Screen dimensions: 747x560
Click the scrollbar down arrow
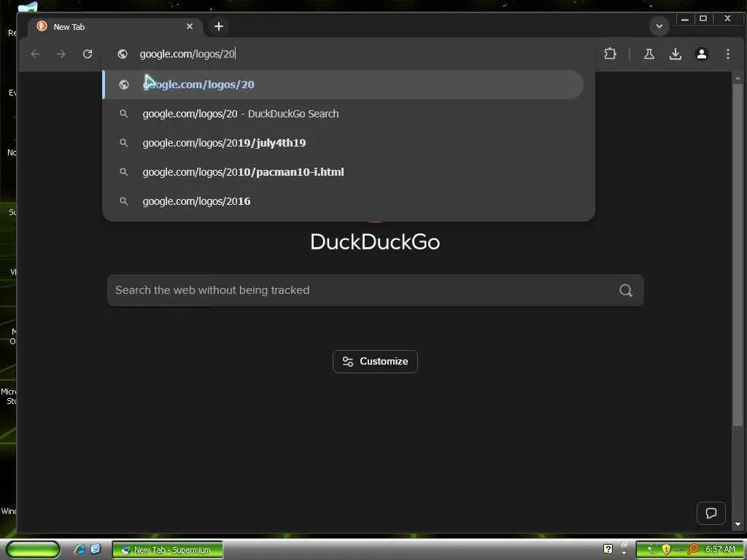(x=738, y=524)
